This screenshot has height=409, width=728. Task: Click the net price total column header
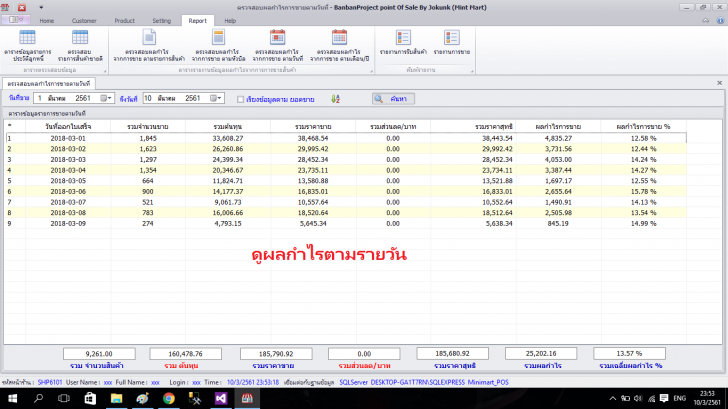click(473, 126)
